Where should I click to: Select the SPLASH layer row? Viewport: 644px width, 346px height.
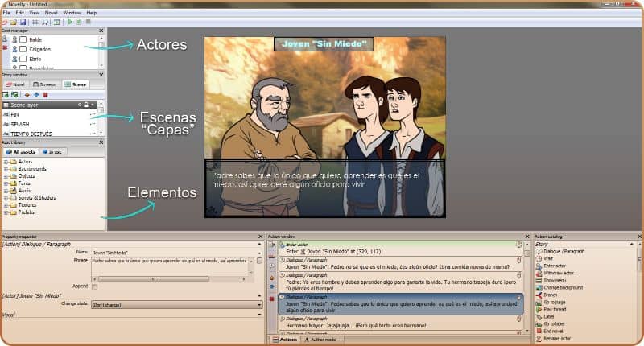pos(49,124)
